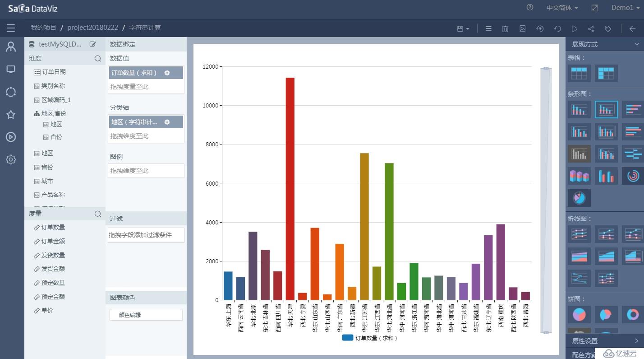Open the settings gear in left sidebar
Viewport: 644px width, 359px height.
click(x=11, y=159)
